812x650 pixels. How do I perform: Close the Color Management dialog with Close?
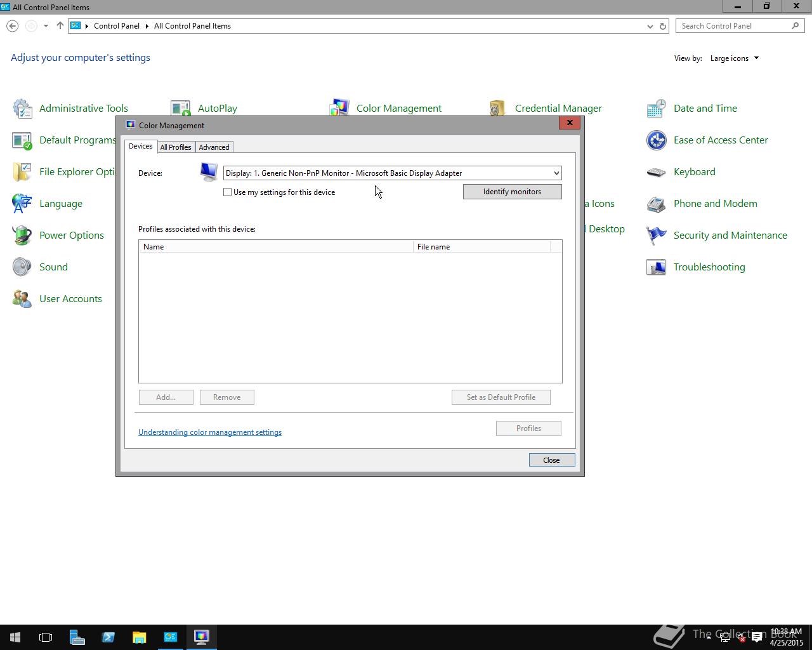tap(552, 460)
